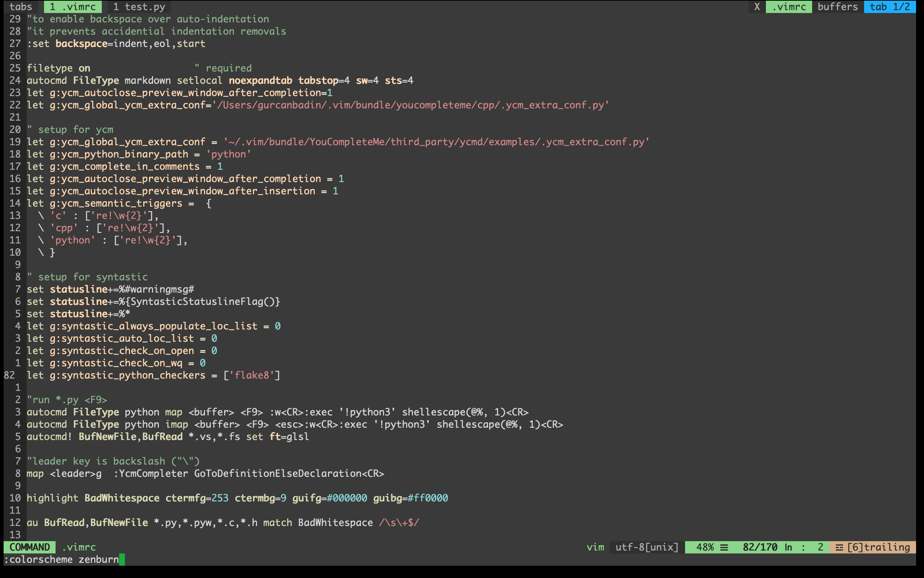Image resolution: width=924 pixels, height=578 pixels.
Task: Click the 'cpp' trigger entry
Action: [105, 228]
